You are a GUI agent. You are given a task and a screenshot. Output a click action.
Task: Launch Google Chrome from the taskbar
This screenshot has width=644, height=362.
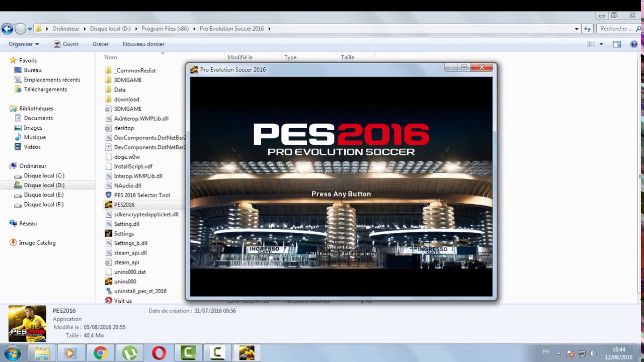click(x=100, y=353)
